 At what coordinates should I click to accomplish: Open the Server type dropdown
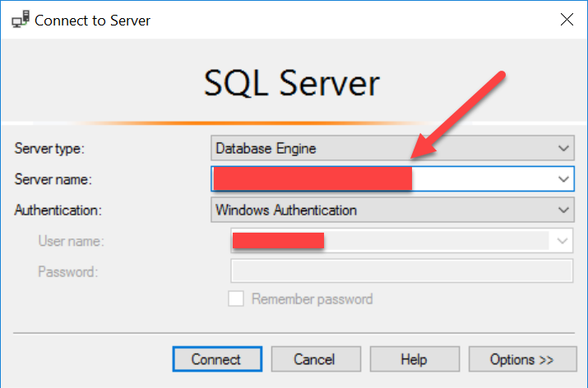[x=392, y=148]
